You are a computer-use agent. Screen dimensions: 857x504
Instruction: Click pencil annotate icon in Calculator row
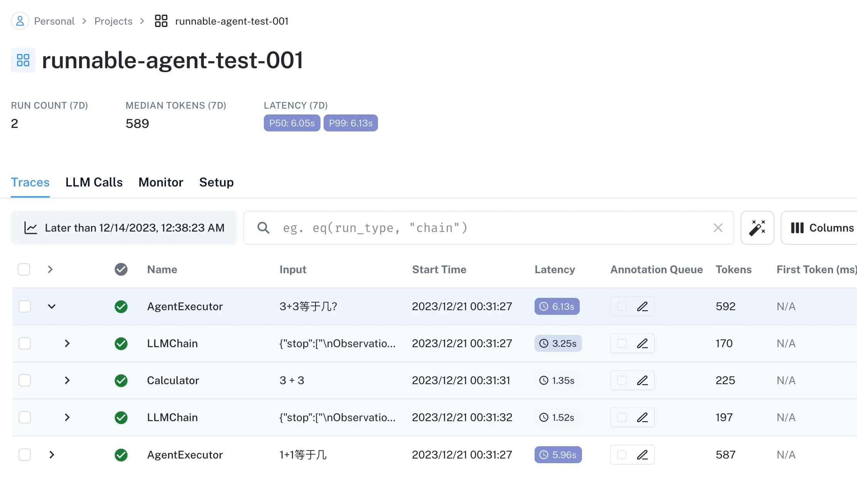pos(642,380)
